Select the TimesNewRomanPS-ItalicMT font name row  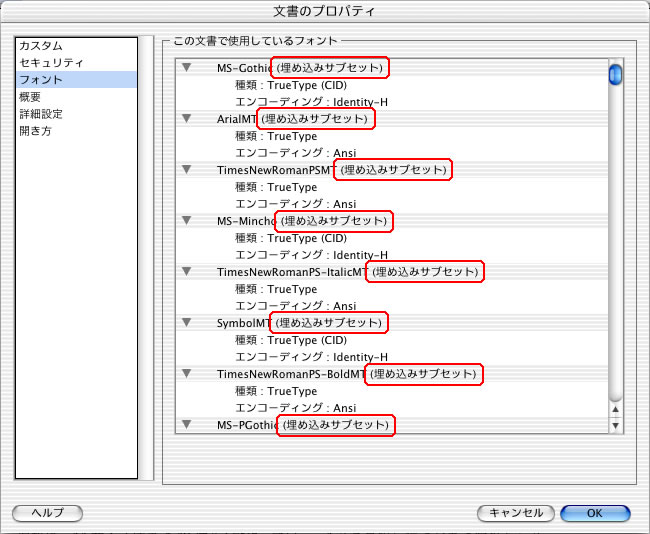[x=392, y=272]
